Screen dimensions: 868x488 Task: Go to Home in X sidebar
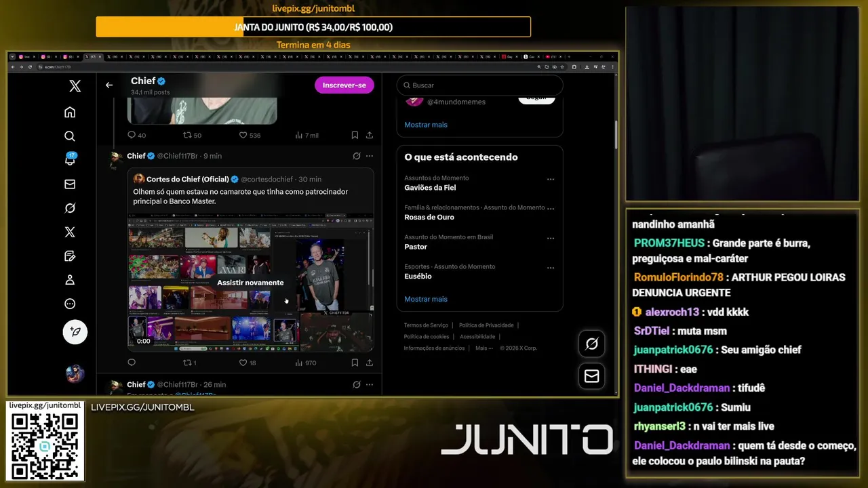pyautogui.click(x=70, y=113)
